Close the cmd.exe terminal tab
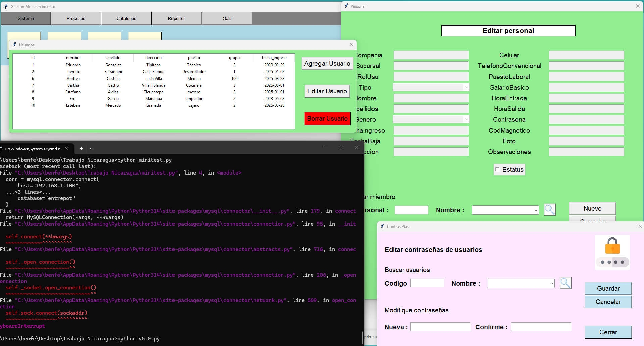 pyautogui.click(x=67, y=148)
